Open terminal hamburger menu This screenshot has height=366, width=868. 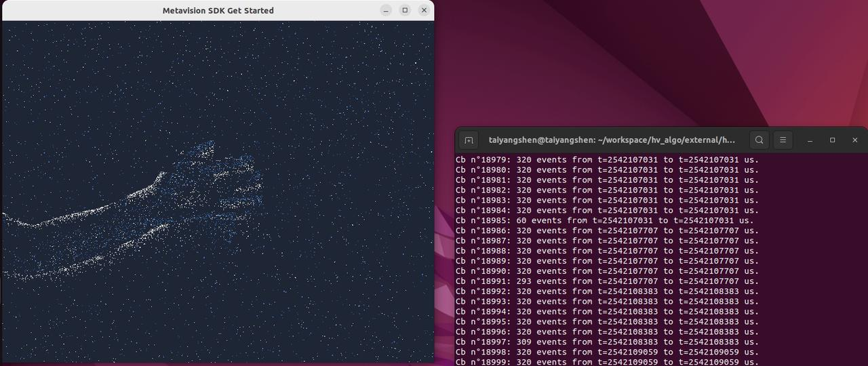pyautogui.click(x=783, y=140)
